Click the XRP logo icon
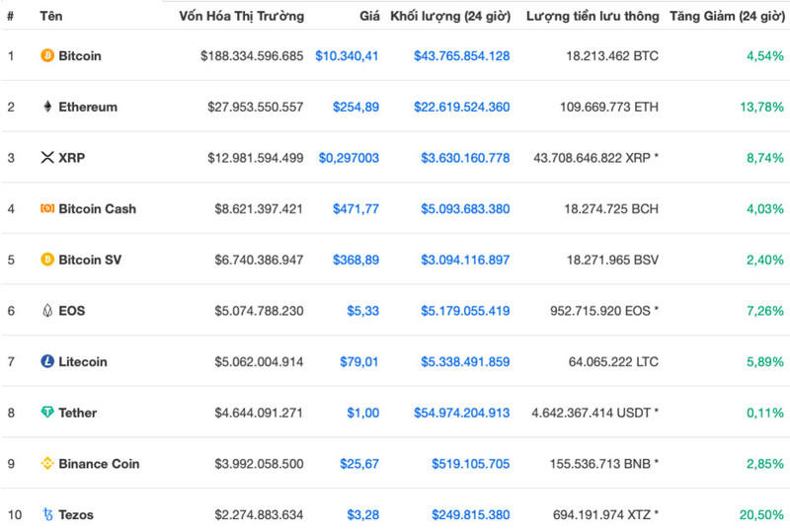The height and width of the screenshot is (532, 790). 47,158
